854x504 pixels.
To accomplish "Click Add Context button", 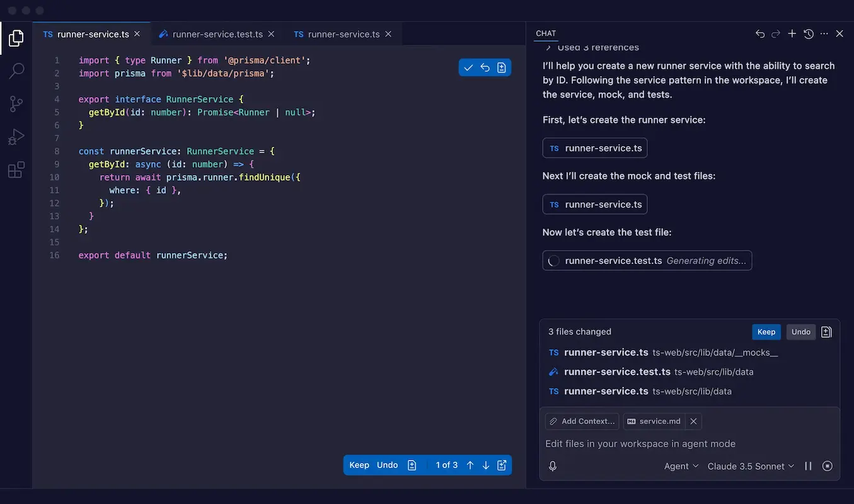I will [582, 421].
